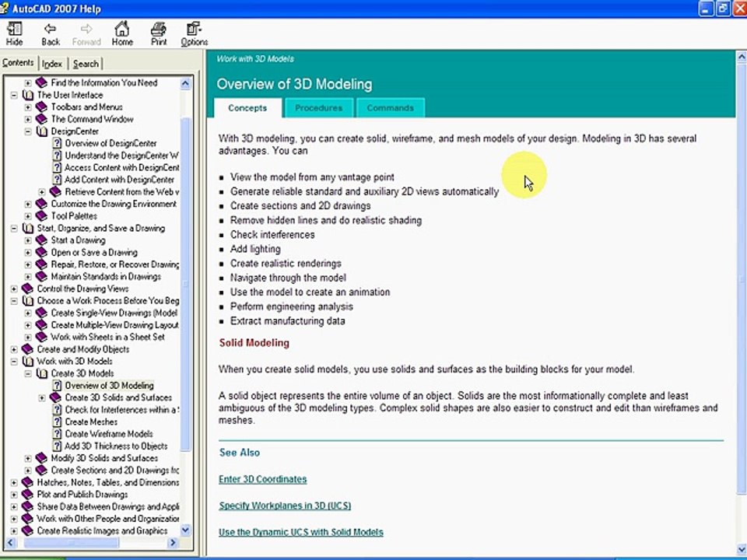Click the book icon beside Toolbars and Menus
The width and height of the screenshot is (747, 560).
point(42,107)
